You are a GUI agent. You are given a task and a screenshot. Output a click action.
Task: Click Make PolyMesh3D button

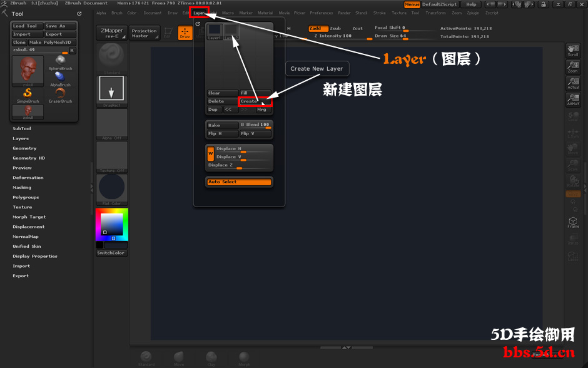point(52,43)
